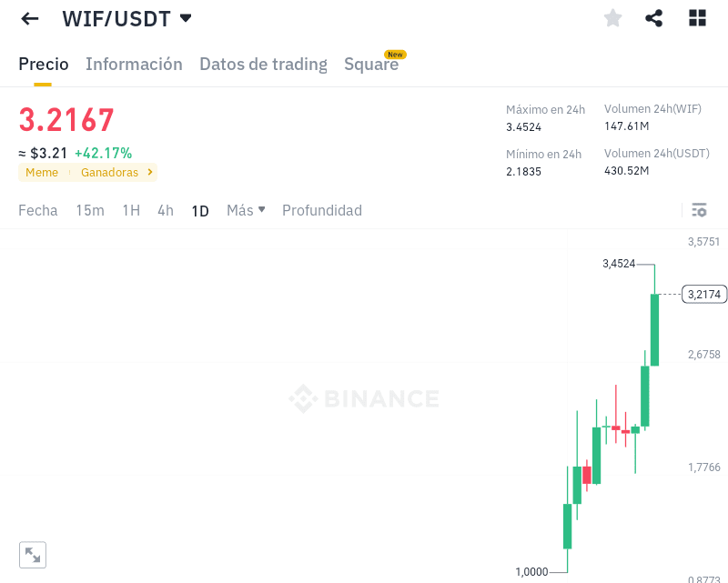Select the 1D chart interval
This screenshot has height=583, width=728.
click(x=200, y=211)
